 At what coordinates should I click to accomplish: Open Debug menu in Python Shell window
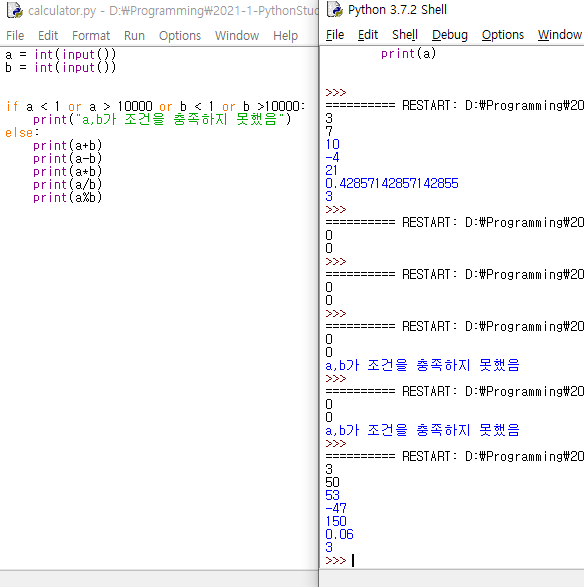coord(450,35)
